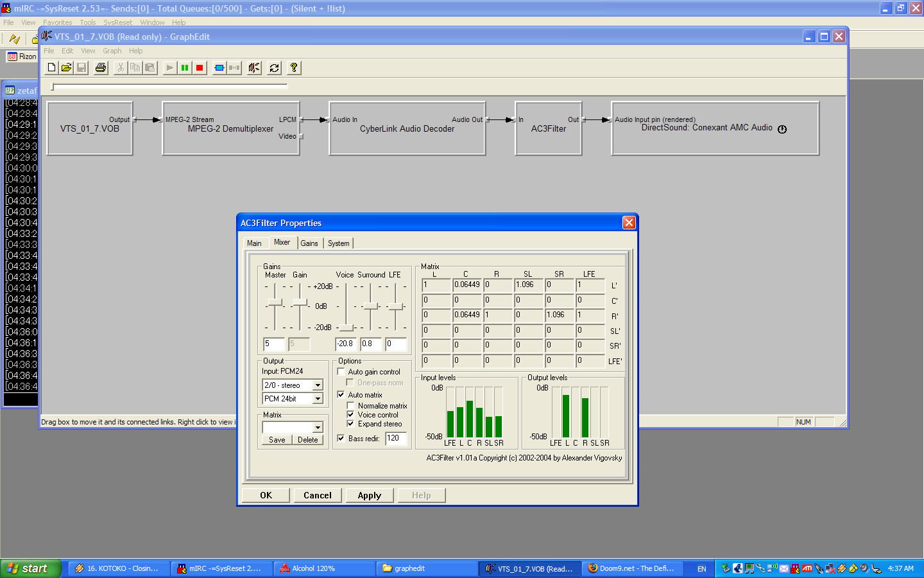
Task: Click the New graph toolbar icon
Action: click(51, 67)
